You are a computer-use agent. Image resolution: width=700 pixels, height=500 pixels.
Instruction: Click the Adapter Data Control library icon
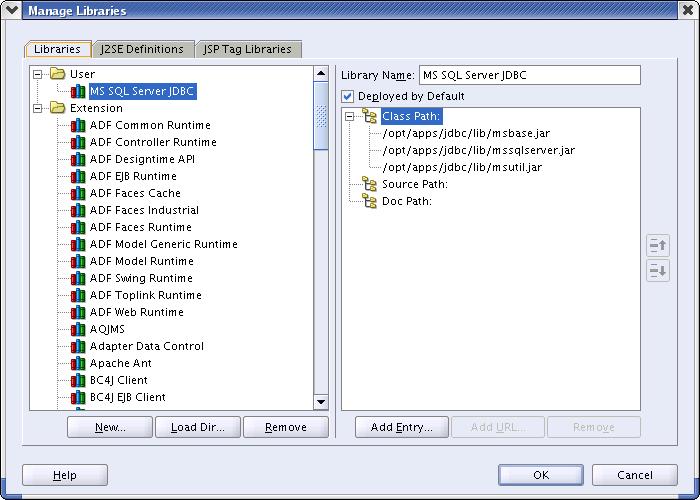pos(78,346)
